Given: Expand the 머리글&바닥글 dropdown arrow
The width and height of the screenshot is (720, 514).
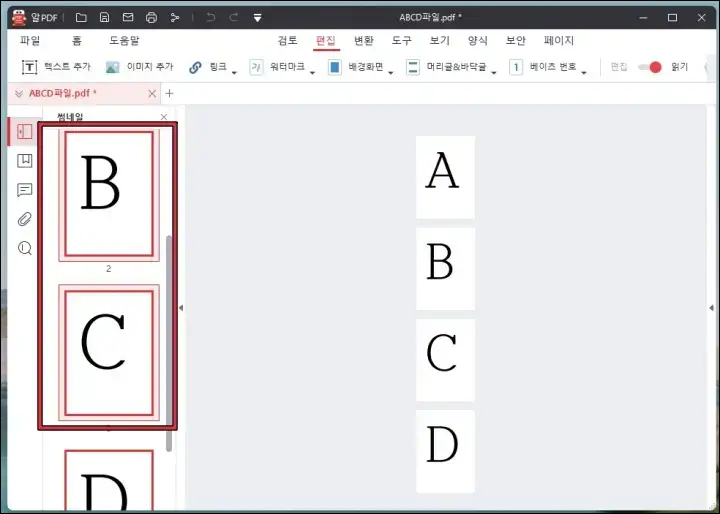Looking at the screenshot, I should tap(494, 73).
